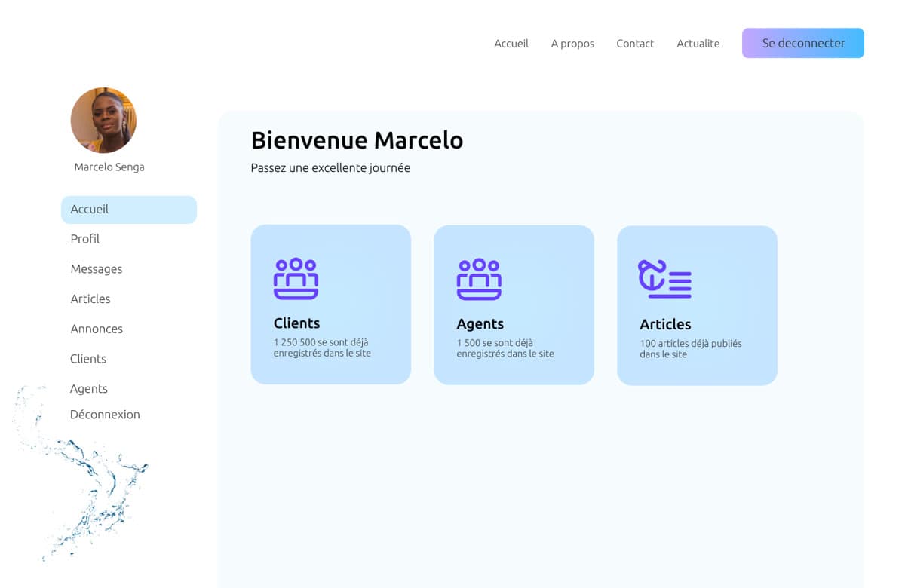Select Accueil in the sidebar

[129, 210]
